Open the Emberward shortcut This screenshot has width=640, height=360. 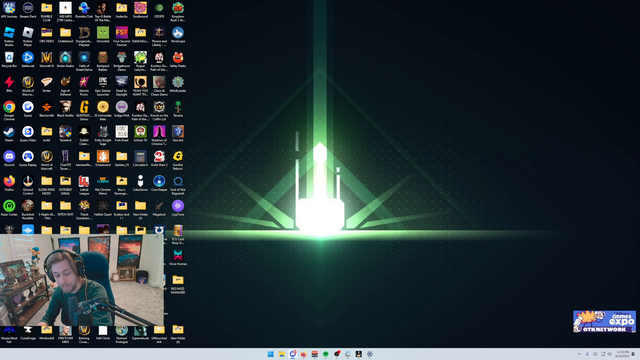103,159
